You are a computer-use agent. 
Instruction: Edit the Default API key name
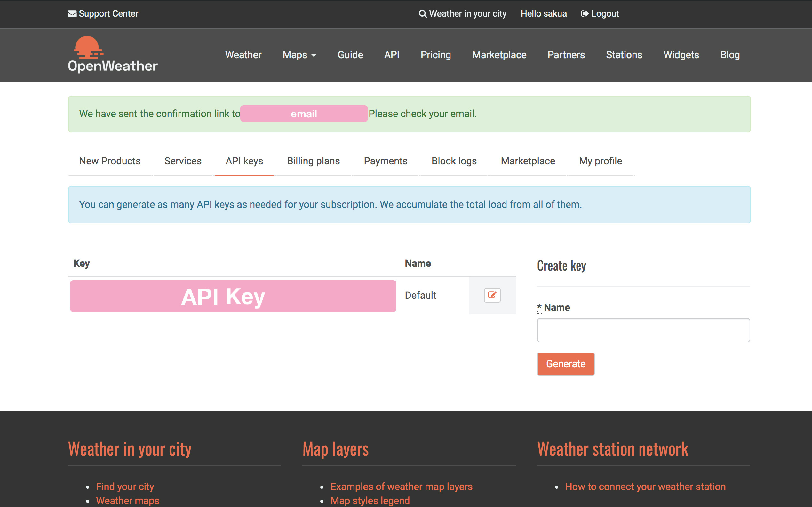(x=492, y=295)
